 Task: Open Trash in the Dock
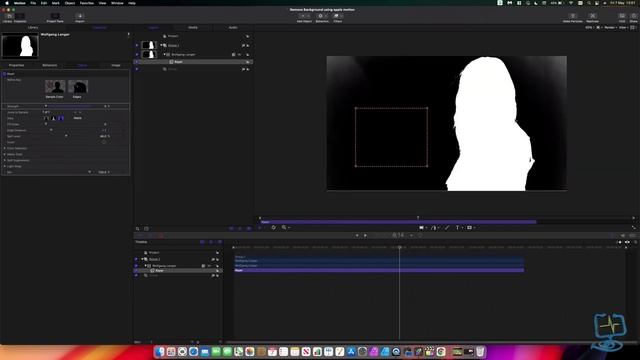pyautogui.click(x=480, y=352)
